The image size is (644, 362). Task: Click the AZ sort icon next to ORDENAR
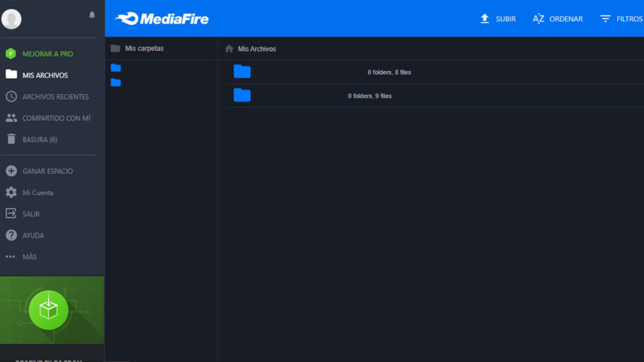[x=538, y=19]
